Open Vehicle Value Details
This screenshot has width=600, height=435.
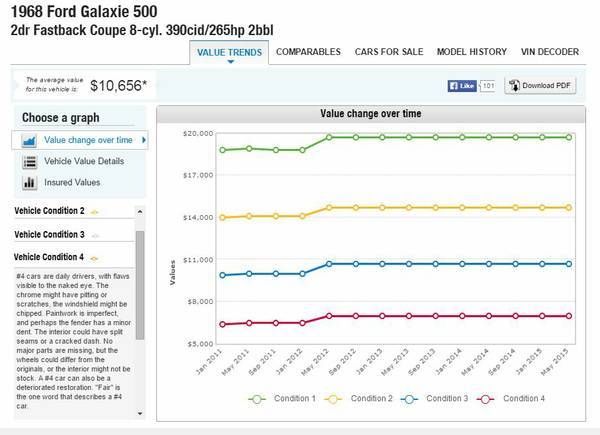tap(84, 161)
